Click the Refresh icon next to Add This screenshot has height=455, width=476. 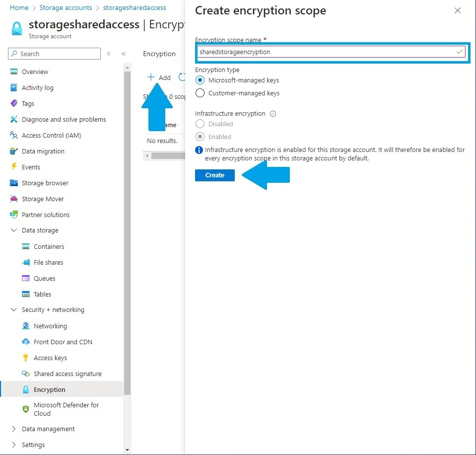click(x=182, y=77)
